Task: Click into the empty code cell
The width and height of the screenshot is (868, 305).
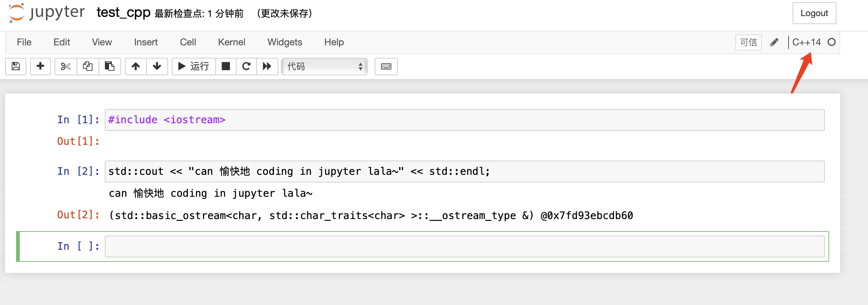Action: click(464, 246)
